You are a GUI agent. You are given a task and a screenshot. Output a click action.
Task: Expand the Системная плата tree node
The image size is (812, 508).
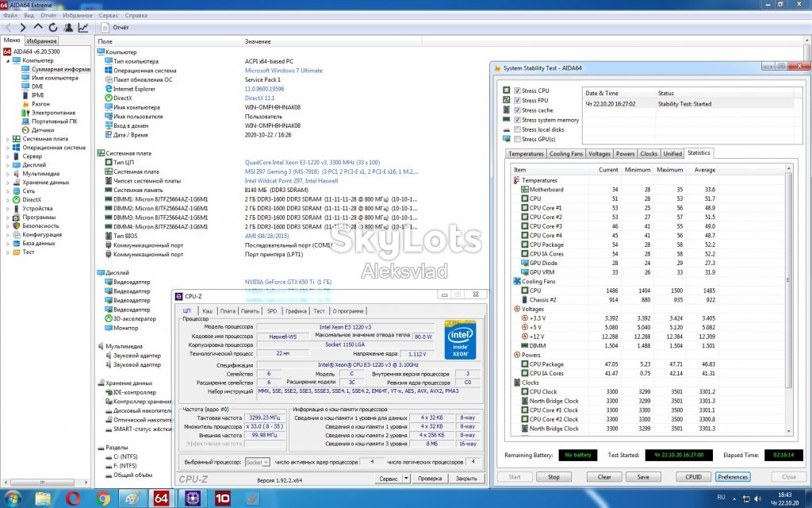[x=8, y=139]
